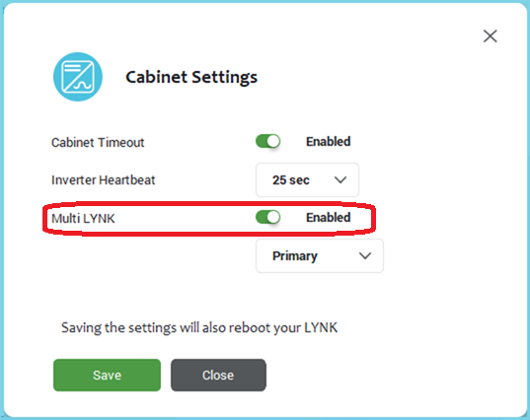This screenshot has height=420, width=530.
Task: Disable the Cabinet Timeout toggle
Action: tap(268, 141)
